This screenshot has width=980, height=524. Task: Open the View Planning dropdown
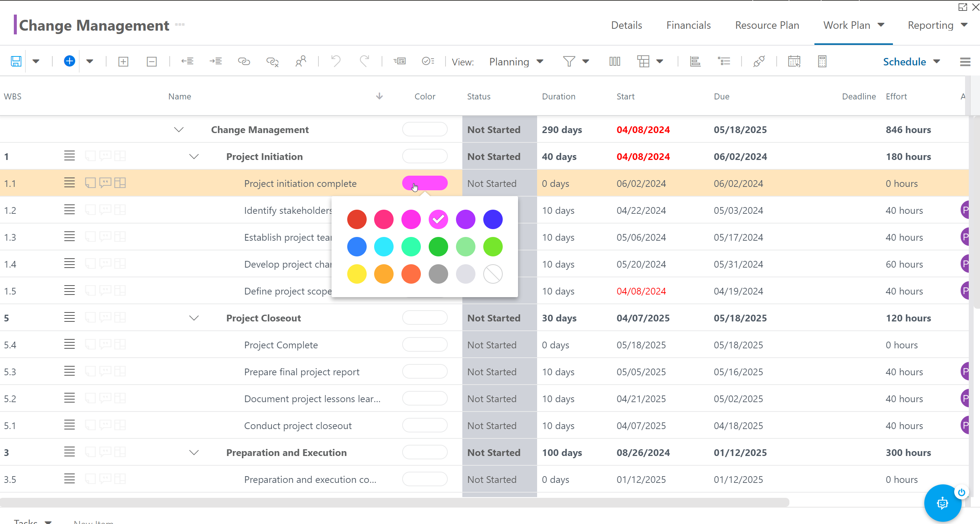click(x=516, y=62)
